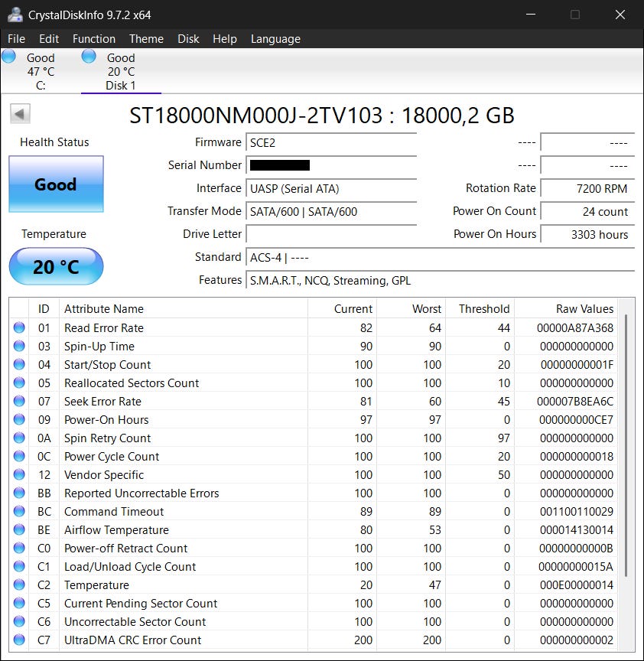Screen dimensions: 644x661
Task: Click the blue orb for Reallocated Sectors Count
Action: tap(19, 383)
